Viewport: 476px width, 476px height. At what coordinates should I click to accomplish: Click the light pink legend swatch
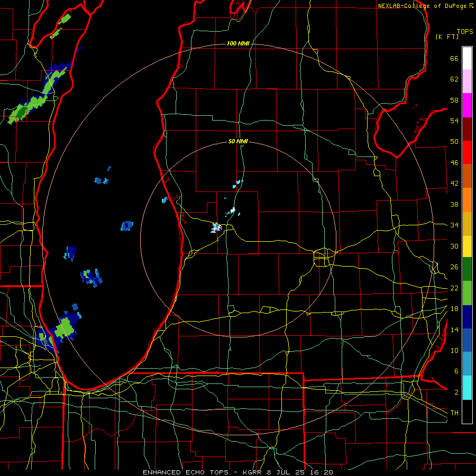point(467,81)
